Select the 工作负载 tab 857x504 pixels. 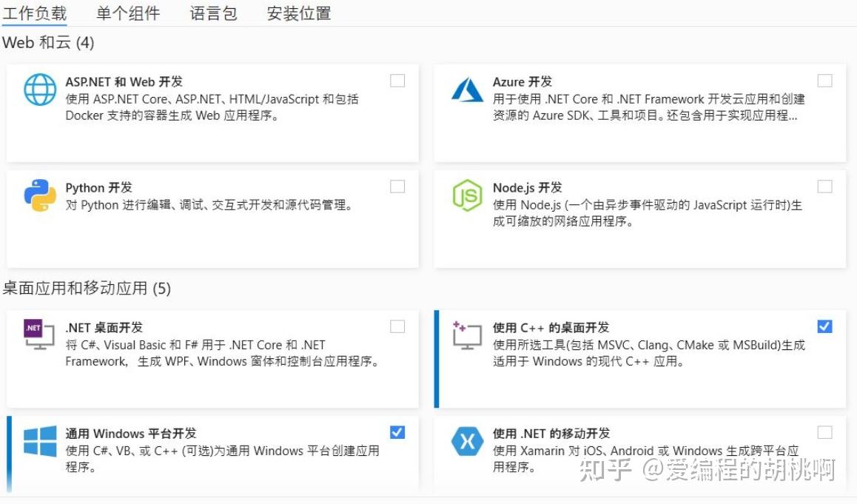pos(35,13)
